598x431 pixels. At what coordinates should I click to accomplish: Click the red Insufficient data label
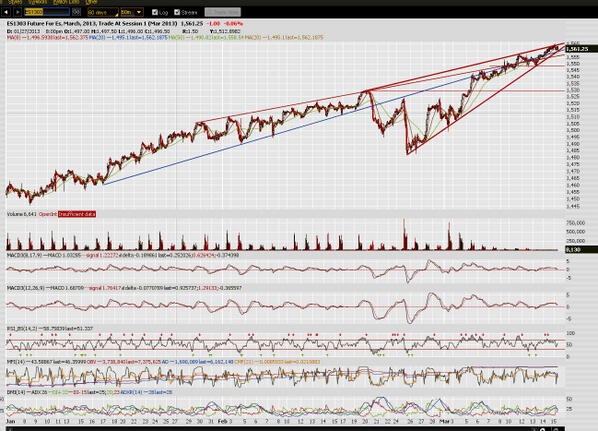[x=77, y=214]
